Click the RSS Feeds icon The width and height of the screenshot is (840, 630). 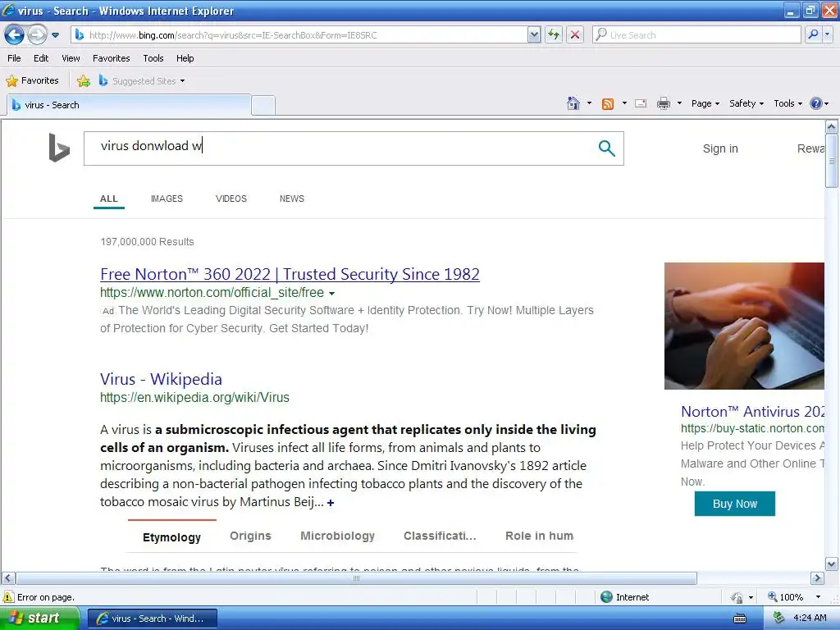[608, 104]
